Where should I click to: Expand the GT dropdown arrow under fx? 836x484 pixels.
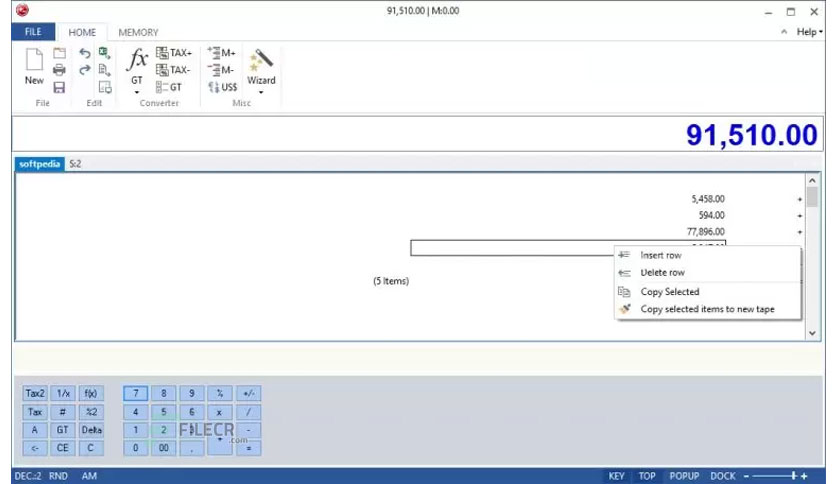tap(136, 92)
